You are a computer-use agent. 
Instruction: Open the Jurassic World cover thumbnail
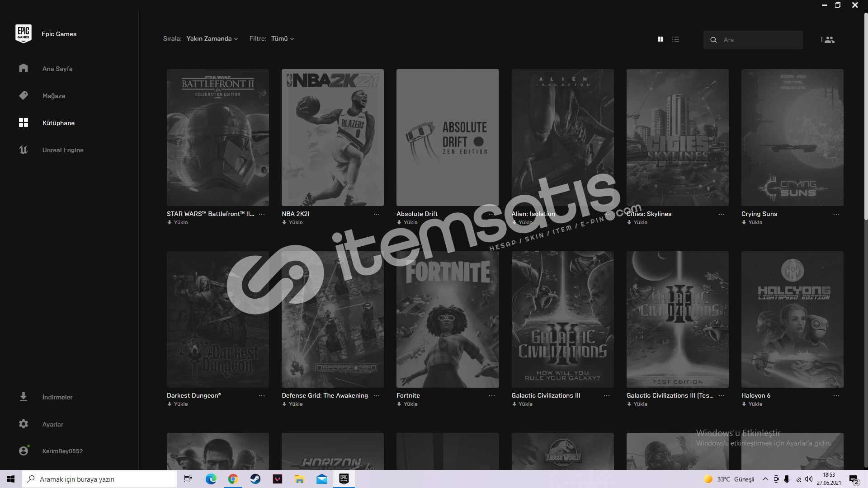[x=562, y=451]
